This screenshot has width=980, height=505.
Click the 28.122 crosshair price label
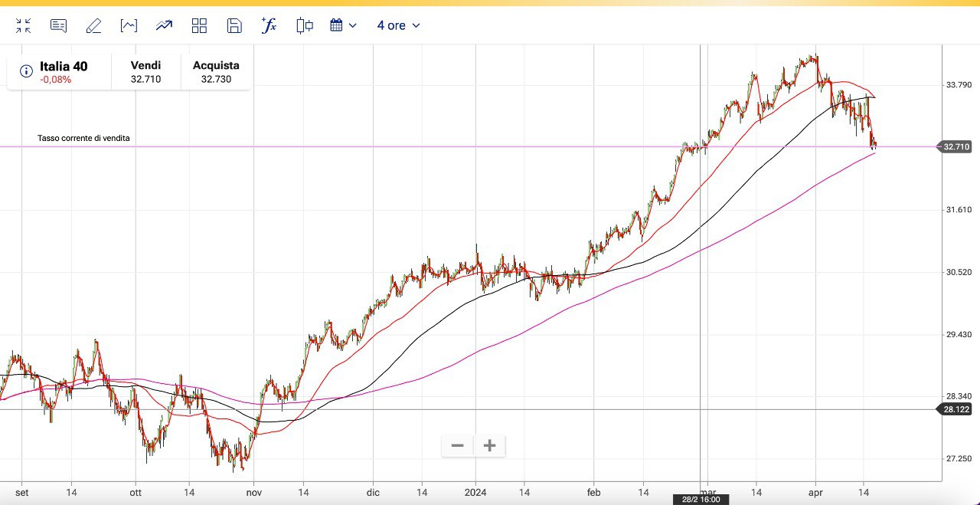click(956, 409)
